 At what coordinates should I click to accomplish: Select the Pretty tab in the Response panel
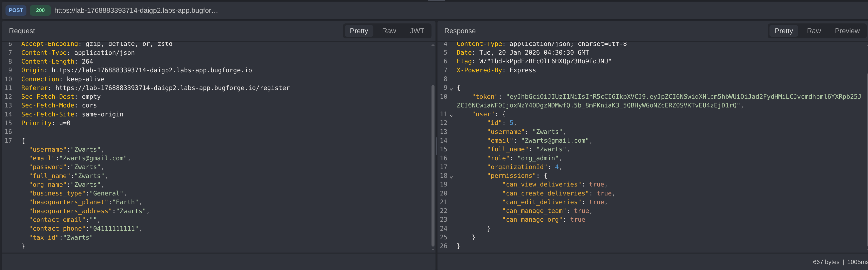[783, 31]
